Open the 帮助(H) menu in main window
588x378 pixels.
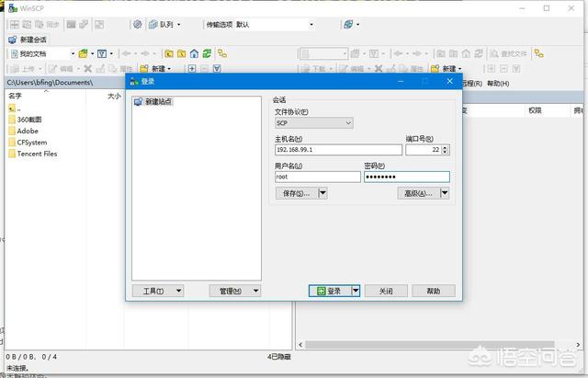pyautogui.click(x=498, y=84)
